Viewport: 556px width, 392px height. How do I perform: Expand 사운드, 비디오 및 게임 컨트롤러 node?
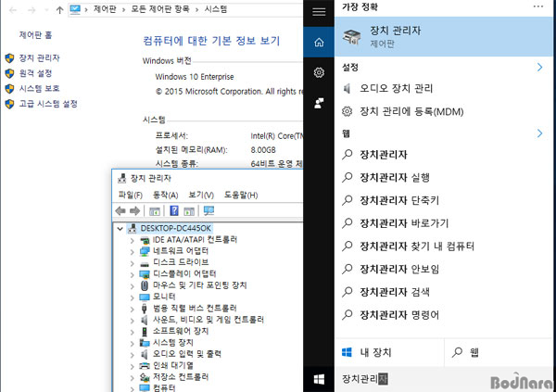point(132,321)
